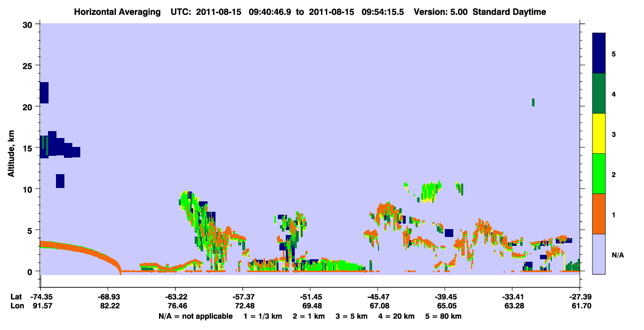Click the dark blue level 5 color swatch

[599, 53]
